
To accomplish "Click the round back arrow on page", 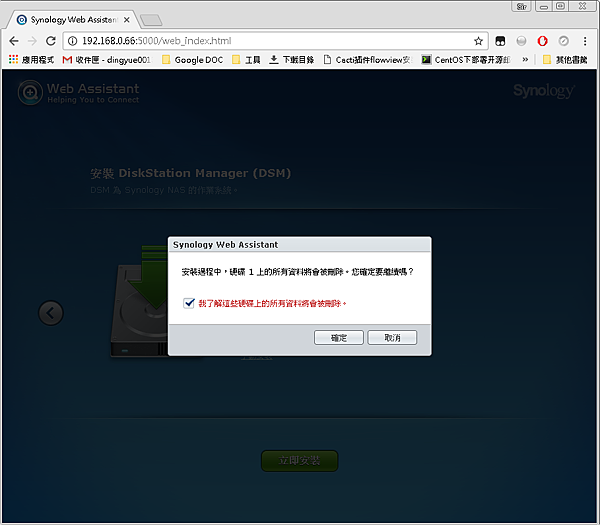I will [51, 313].
